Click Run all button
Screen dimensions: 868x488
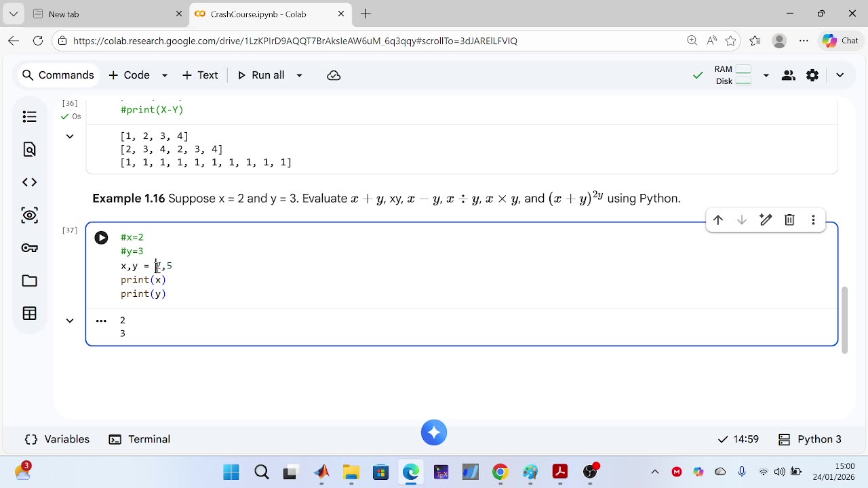click(261, 75)
